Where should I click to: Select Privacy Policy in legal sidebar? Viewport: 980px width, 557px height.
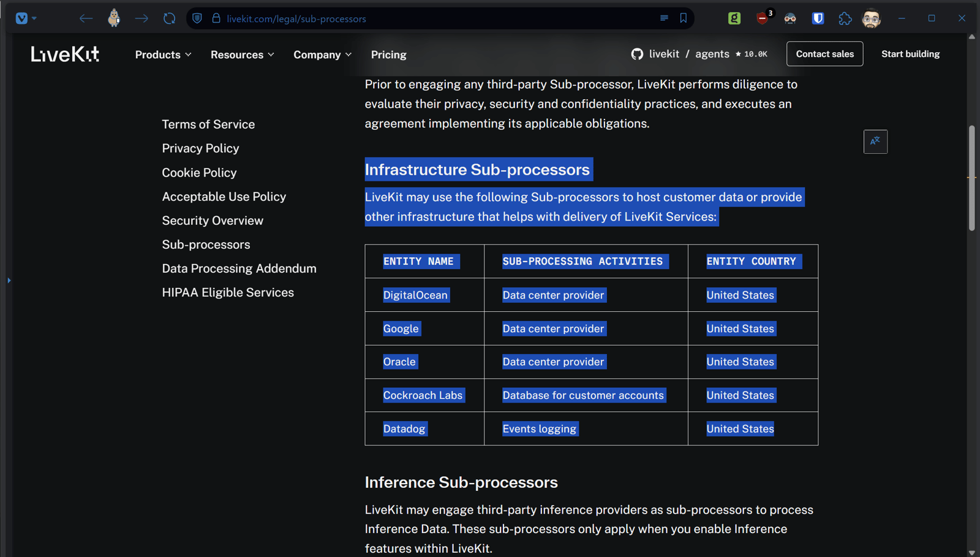[200, 148]
